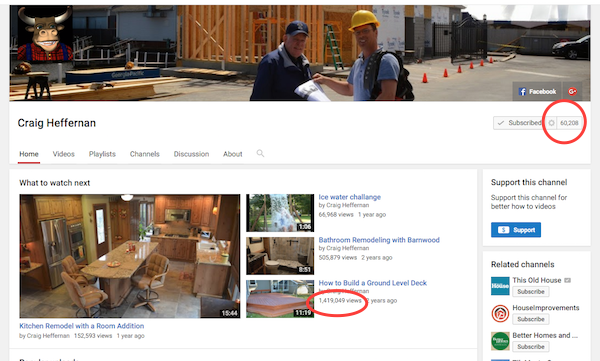The height and width of the screenshot is (361, 600).
Task: Click the HouseImprovements channel logo
Action: tap(500, 314)
